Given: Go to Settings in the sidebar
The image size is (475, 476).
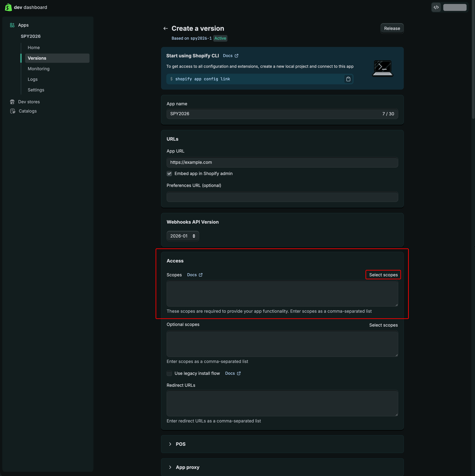Looking at the screenshot, I should click(36, 90).
